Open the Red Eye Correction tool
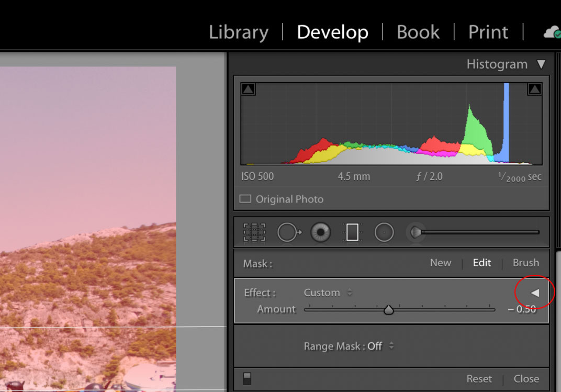The width and height of the screenshot is (561, 392). (x=320, y=232)
